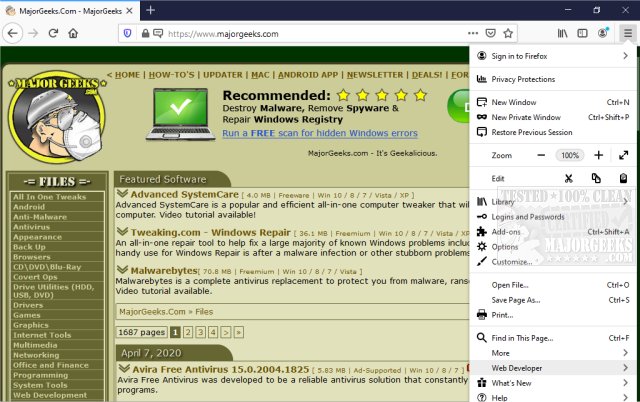Viewport: 640px width, 402px height.
Task: Copy using the Edit copy icon
Action: [x=596, y=178]
